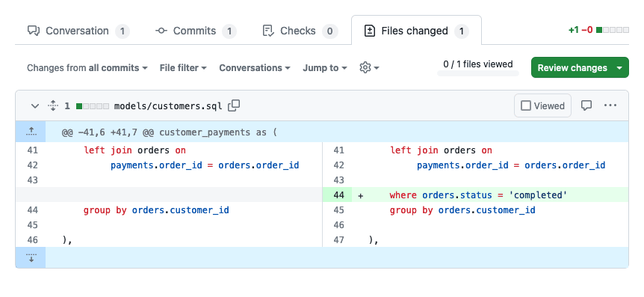
Task: Open the File filter dropdown
Action: pos(183,68)
